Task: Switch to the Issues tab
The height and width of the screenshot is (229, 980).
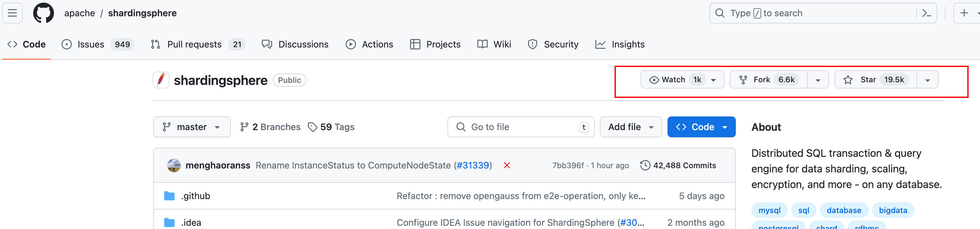Action: [98, 45]
